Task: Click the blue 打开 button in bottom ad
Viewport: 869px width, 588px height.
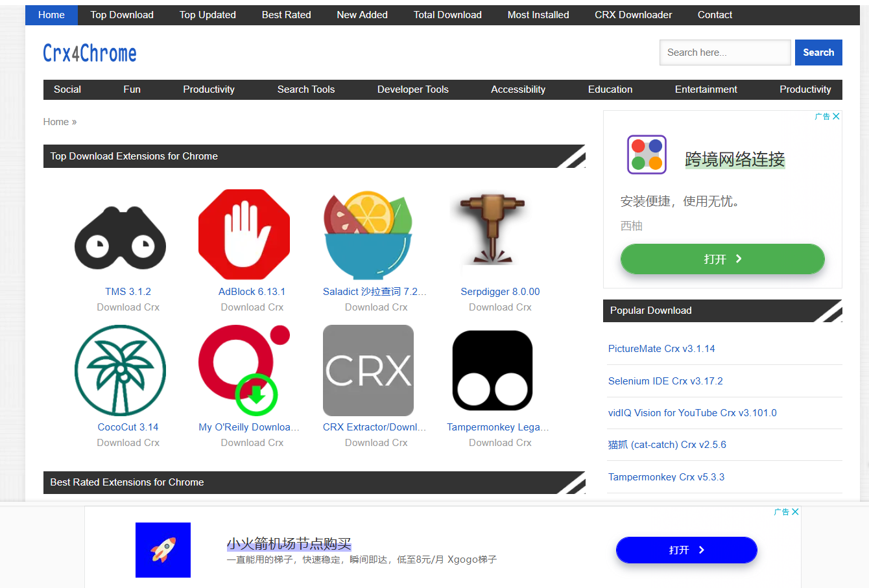Action: coord(686,550)
